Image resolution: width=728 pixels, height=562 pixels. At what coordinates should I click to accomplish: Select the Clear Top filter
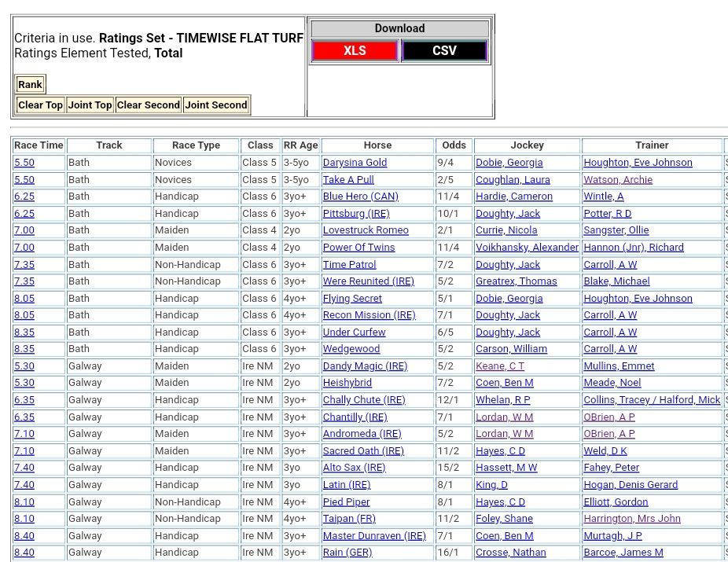tap(40, 105)
